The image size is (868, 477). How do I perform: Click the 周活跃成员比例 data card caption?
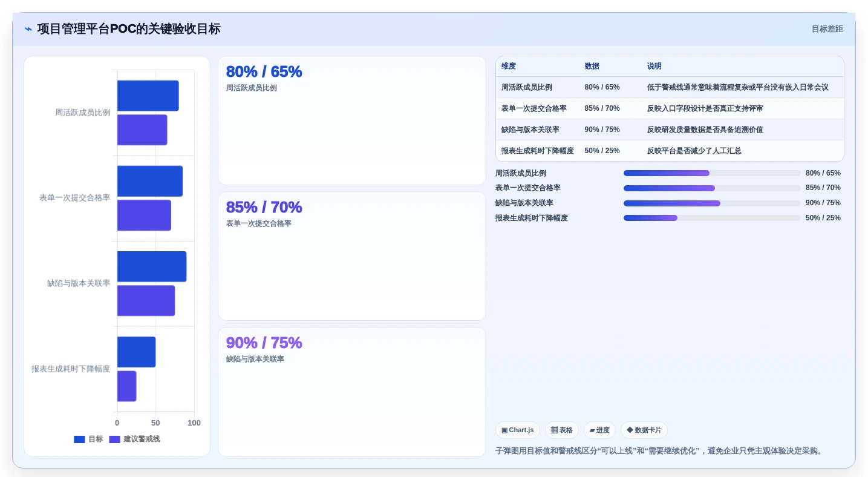point(252,88)
